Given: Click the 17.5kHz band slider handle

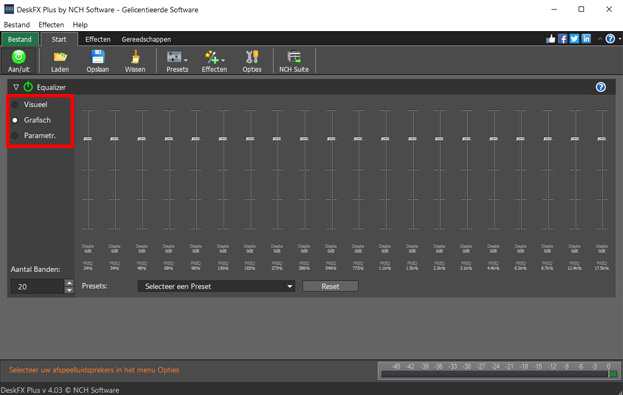Looking at the screenshot, I should pyautogui.click(x=602, y=139).
